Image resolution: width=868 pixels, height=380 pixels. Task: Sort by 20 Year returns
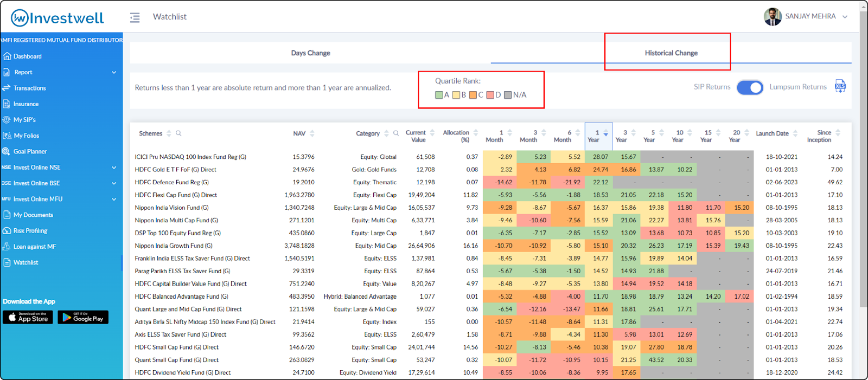tap(746, 132)
